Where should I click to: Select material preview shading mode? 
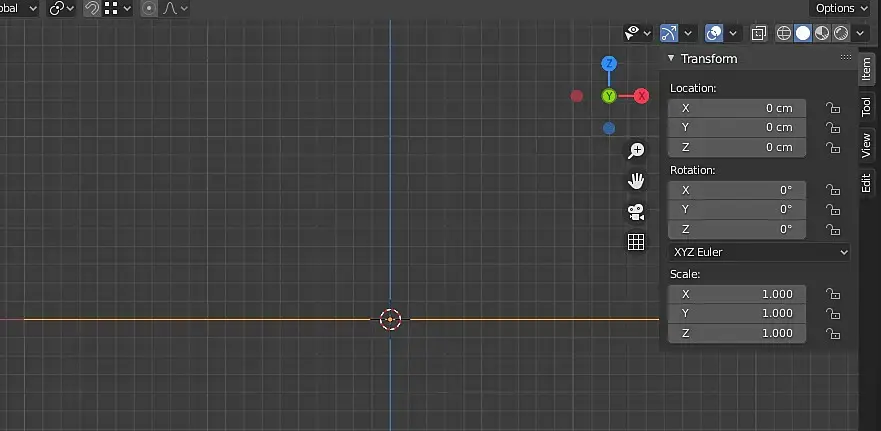pos(822,33)
